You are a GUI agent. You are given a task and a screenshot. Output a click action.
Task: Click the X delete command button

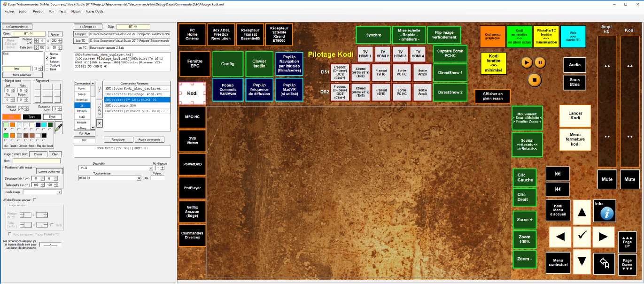(x=99, y=123)
